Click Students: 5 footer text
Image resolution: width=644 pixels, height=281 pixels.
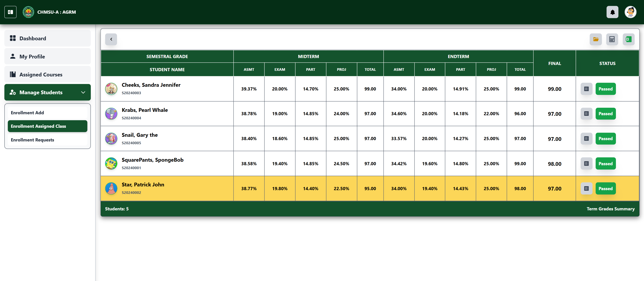click(x=117, y=209)
